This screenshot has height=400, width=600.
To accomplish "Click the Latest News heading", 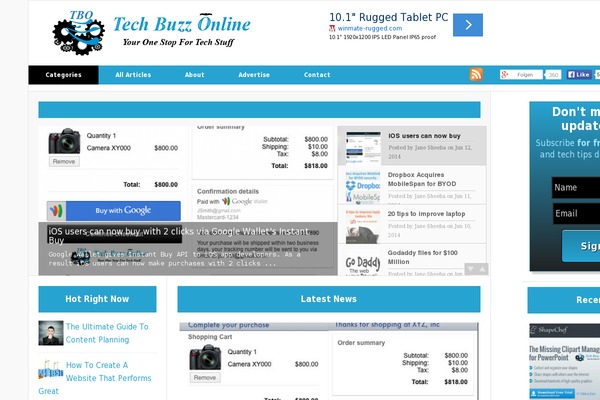I will click(x=329, y=299).
